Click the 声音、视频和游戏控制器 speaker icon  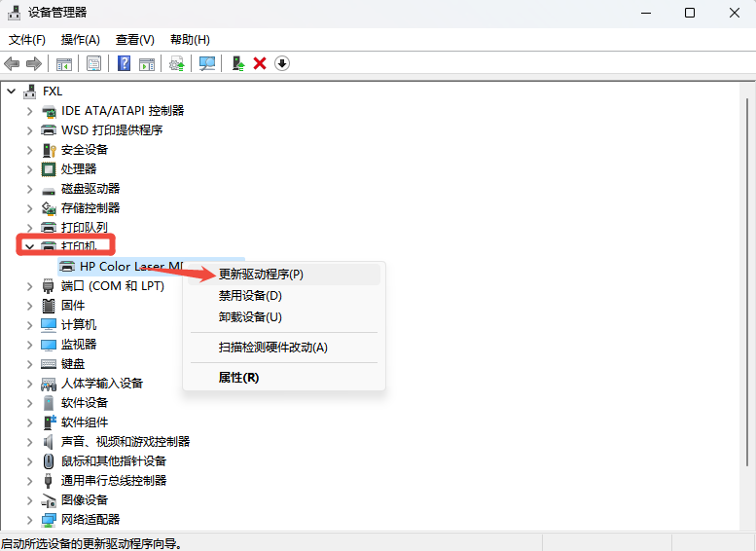49,441
